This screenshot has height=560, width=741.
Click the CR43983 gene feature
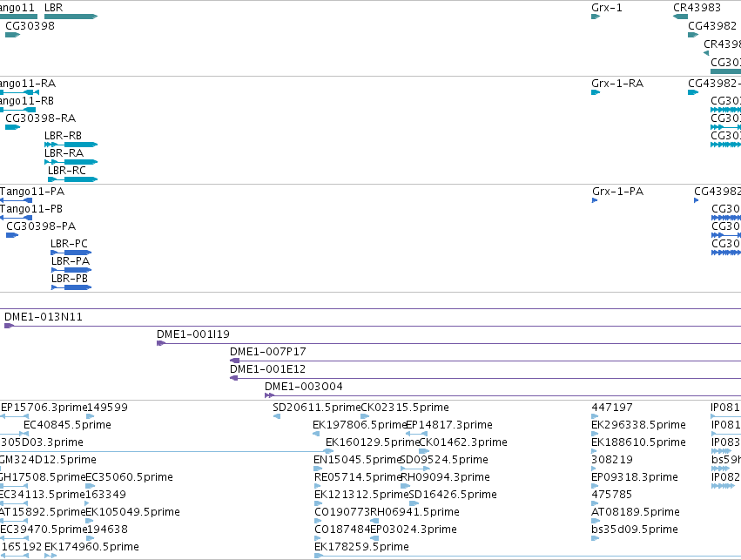coord(681,17)
